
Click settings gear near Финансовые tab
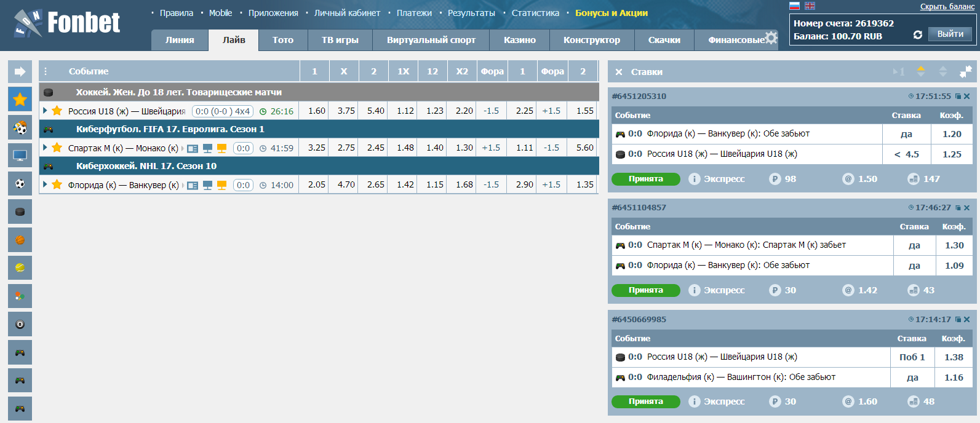coord(771,38)
